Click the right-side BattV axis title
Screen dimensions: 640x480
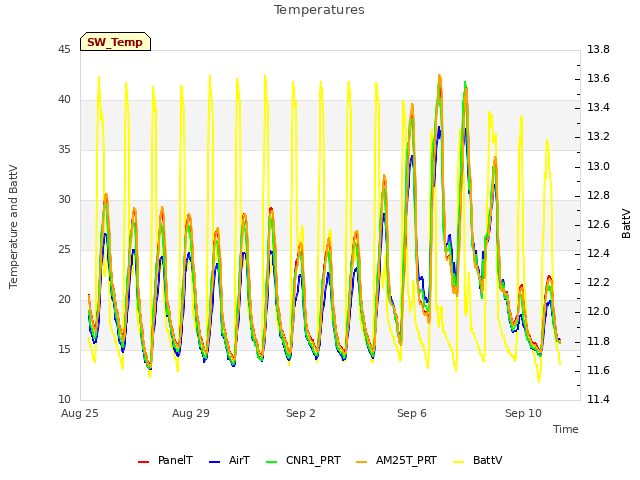pyautogui.click(x=626, y=224)
